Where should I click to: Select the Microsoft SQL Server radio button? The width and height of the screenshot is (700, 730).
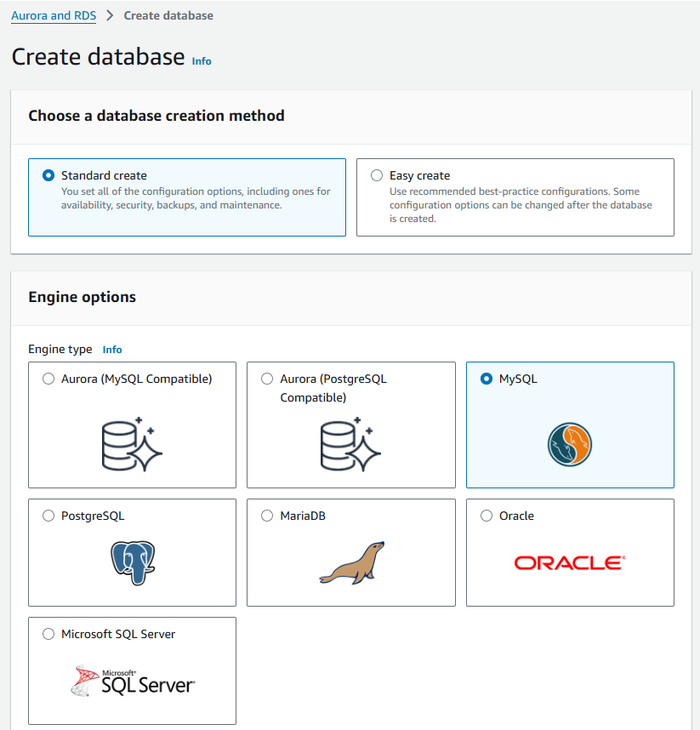point(48,634)
